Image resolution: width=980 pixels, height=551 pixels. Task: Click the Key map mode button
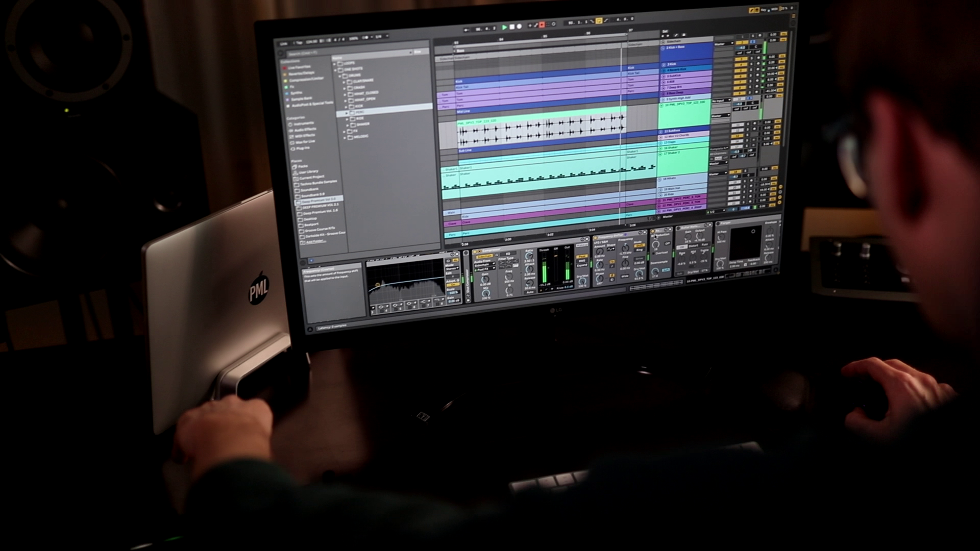764,10
